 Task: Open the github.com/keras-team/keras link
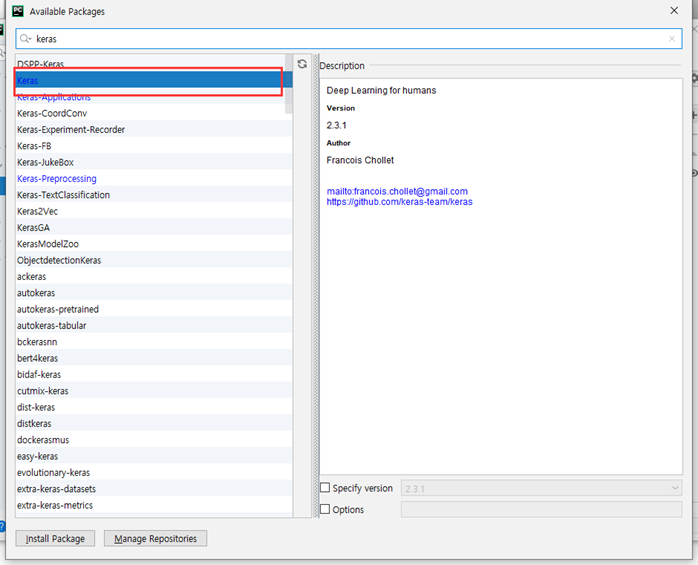pos(399,202)
